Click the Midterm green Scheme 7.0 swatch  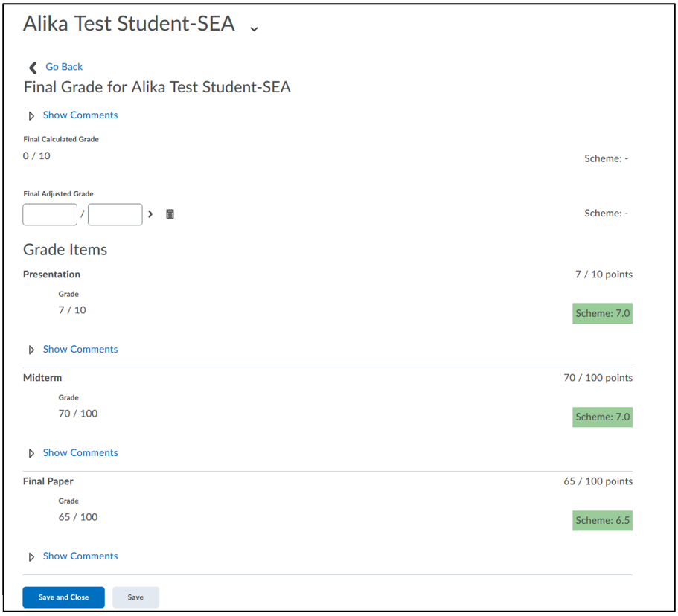(602, 417)
